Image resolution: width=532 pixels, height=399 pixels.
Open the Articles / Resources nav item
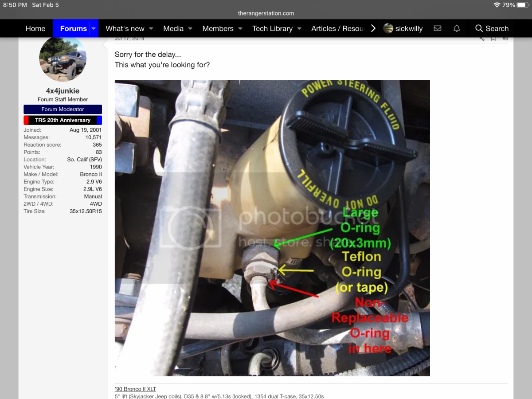point(337,28)
